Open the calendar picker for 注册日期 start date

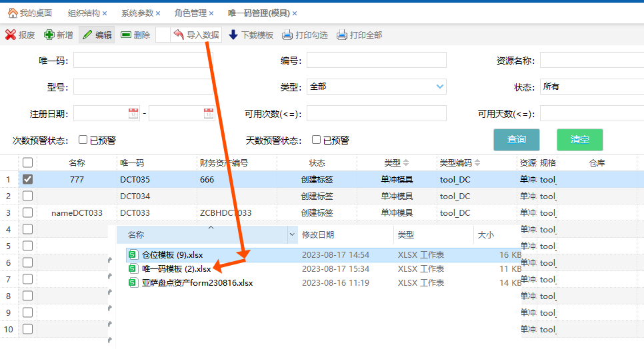click(133, 114)
